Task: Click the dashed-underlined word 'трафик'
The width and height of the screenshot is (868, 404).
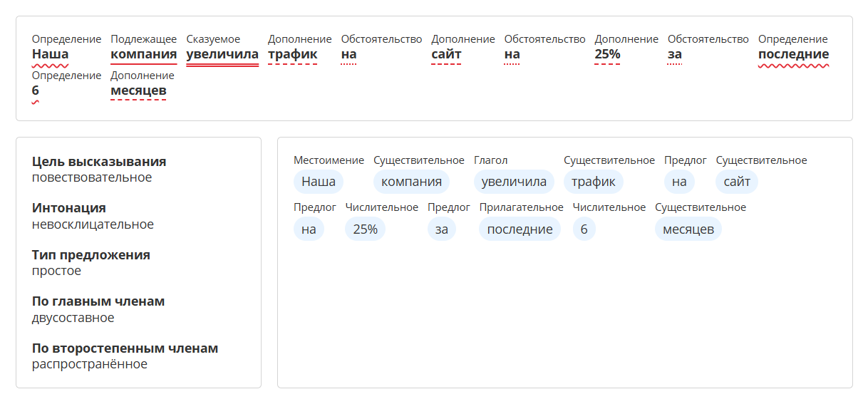Action: (292, 54)
